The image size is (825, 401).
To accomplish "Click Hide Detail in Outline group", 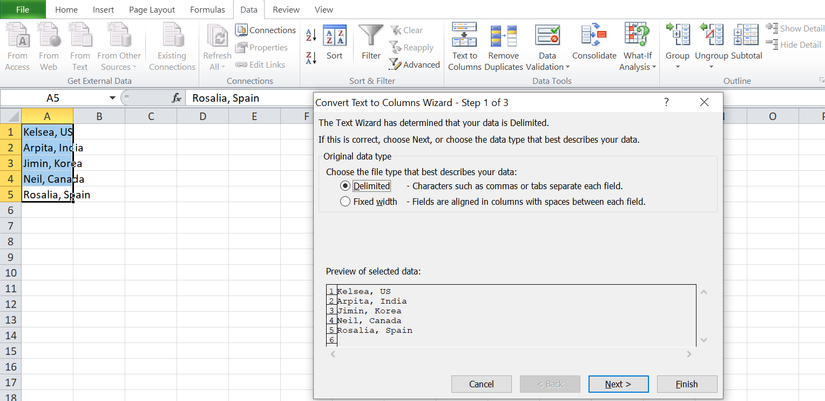I will click(x=794, y=45).
